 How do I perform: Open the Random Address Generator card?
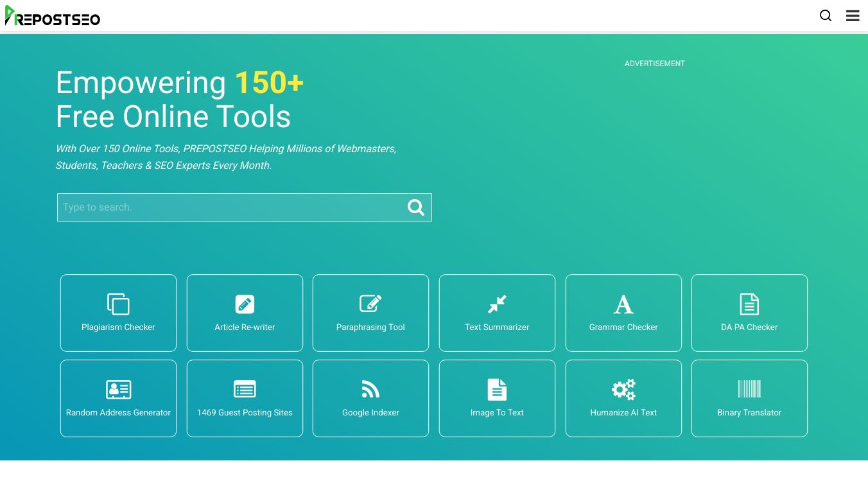click(118, 398)
